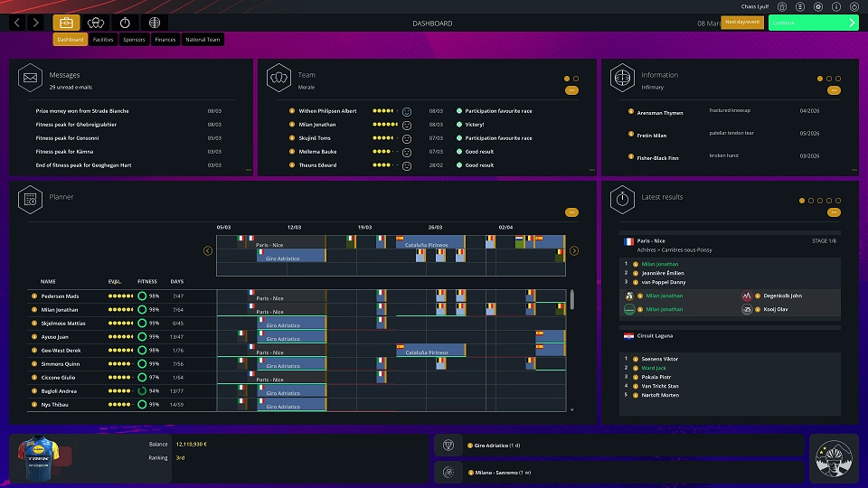The height and width of the screenshot is (488, 868).
Task: Click the Information globe hexagon icon
Action: tap(622, 78)
